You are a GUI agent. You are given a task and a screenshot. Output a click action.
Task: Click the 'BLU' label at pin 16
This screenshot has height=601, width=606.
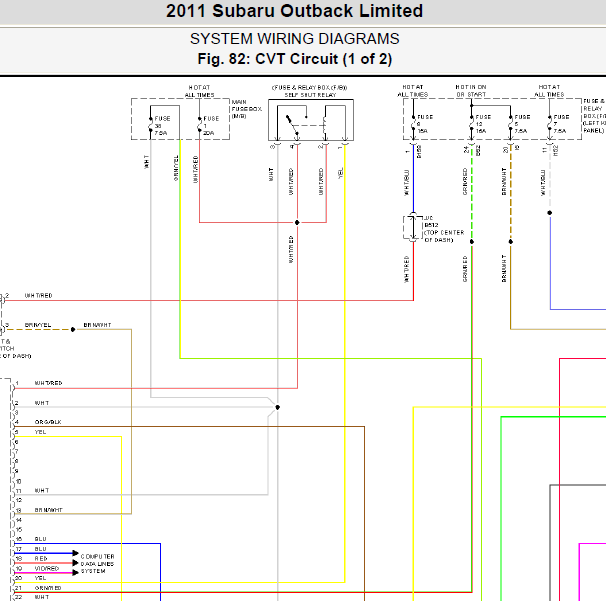(41, 539)
